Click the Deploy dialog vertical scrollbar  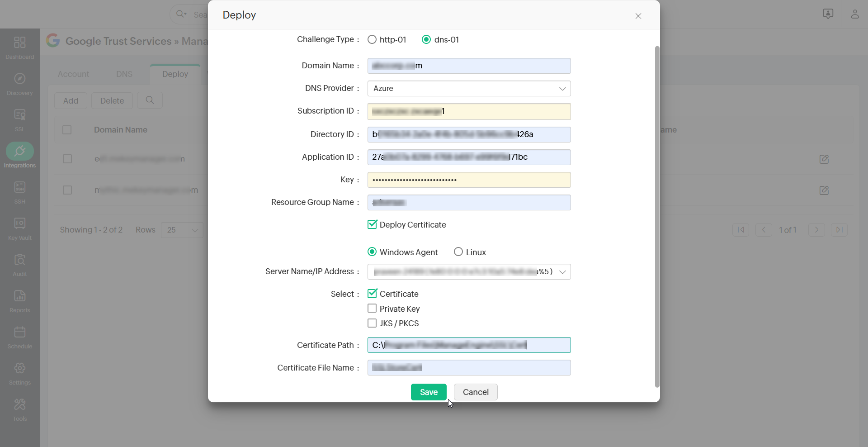657,216
